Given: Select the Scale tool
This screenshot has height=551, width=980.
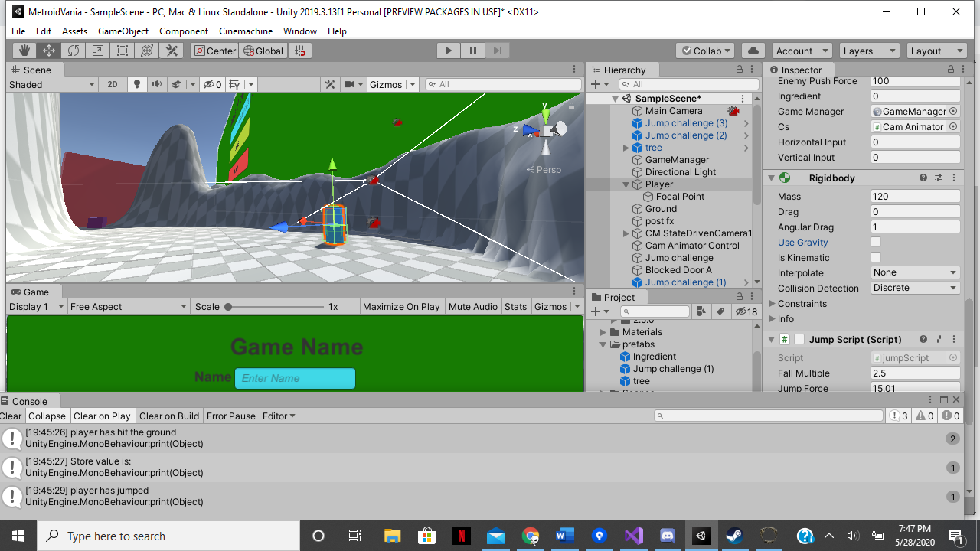Looking at the screenshot, I should [98, 51].
